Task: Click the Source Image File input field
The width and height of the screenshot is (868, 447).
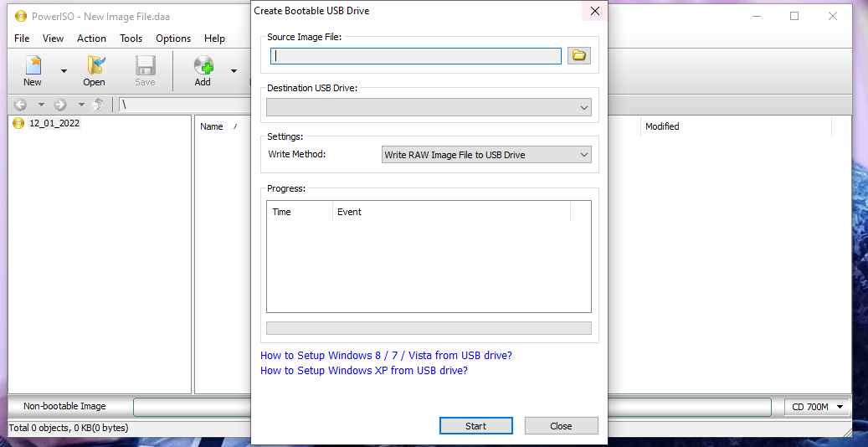Action: 416,56
